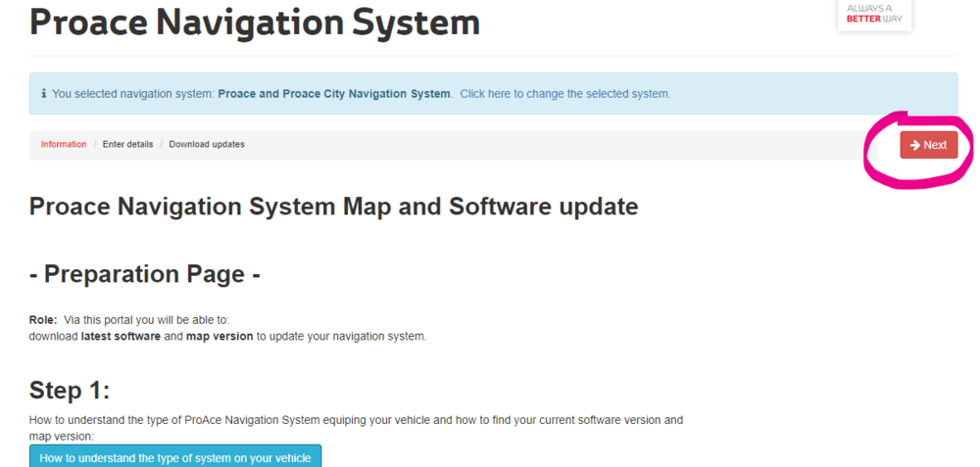This screenshot has width=980, height=467.
Task: Go to the Download updates breadcrumb step
Action: coord(207,144)
